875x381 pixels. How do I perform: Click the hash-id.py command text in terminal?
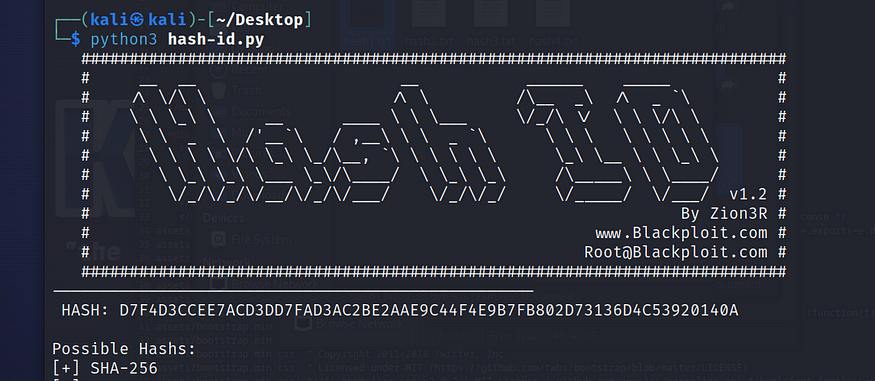click(215, 40)
